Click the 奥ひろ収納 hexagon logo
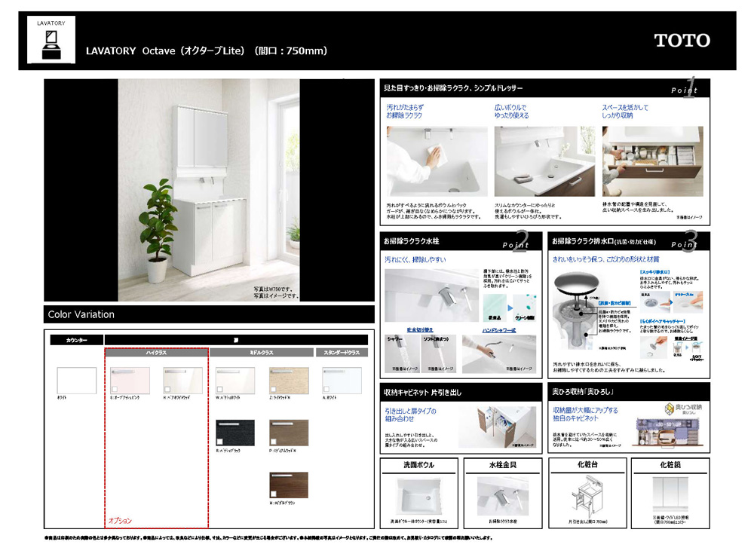Image resolution: width=754 pixels, height=560 pixels. 670,409
